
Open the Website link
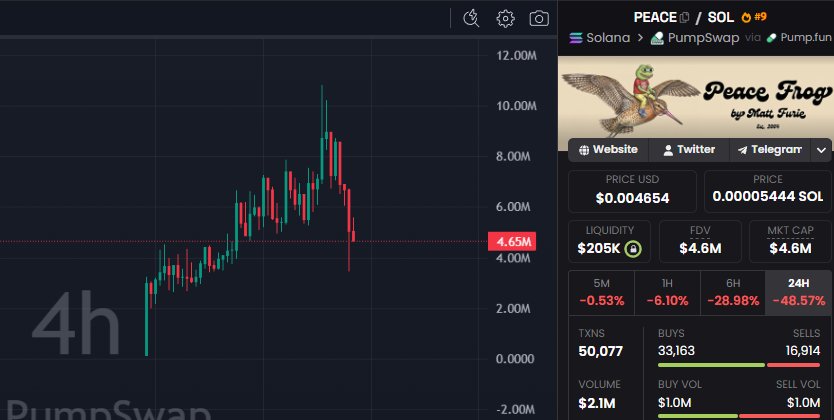[608, 150]
